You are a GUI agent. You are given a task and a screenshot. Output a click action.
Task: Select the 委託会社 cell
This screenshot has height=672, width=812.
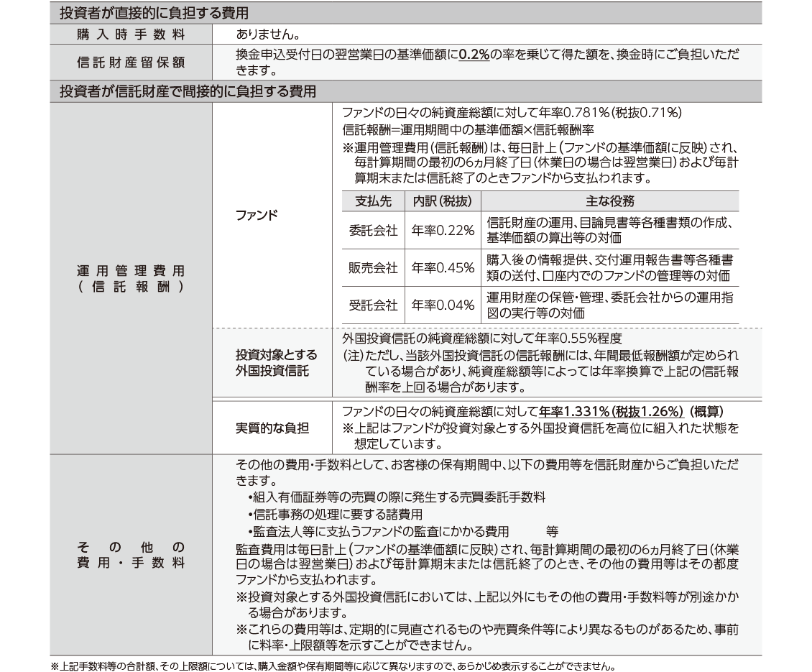coord(373,230)
